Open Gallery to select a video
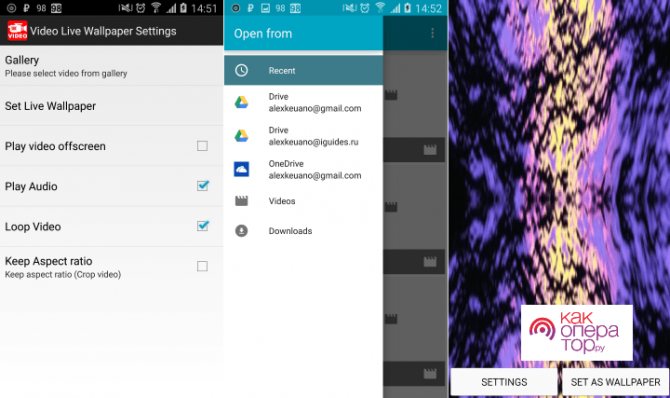 [112, 66]
